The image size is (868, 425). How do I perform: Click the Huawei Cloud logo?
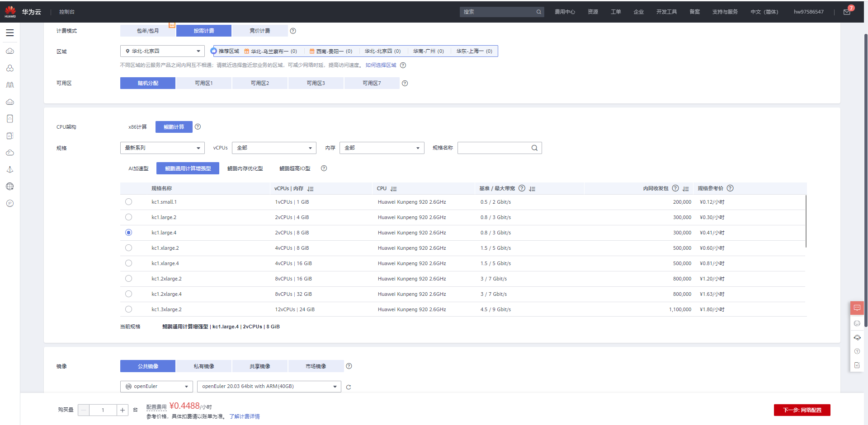pos(10,12)
